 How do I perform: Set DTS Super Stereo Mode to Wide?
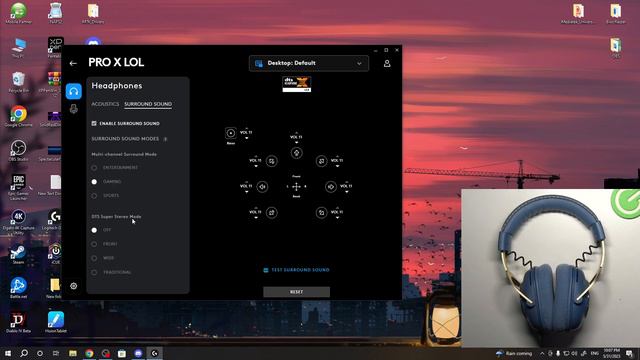(x=94, y=258)
